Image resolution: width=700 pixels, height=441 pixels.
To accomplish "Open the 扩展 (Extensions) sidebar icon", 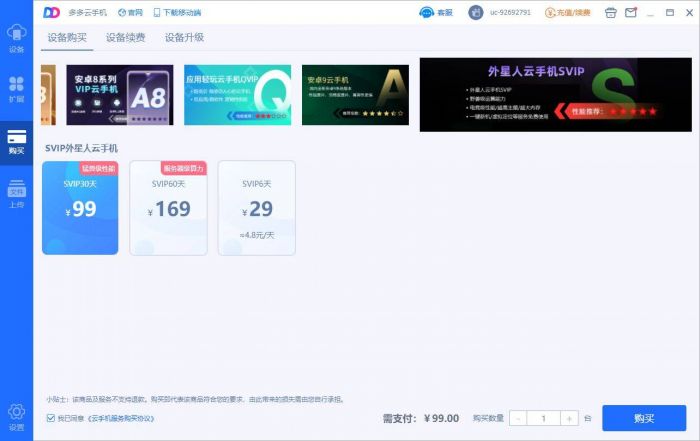I will click(16, 88).
